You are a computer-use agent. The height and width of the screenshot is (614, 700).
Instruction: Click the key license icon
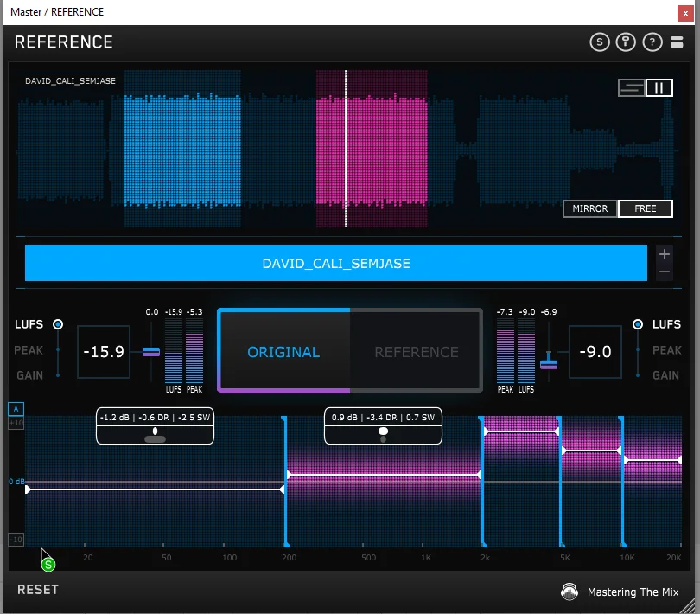626,42
